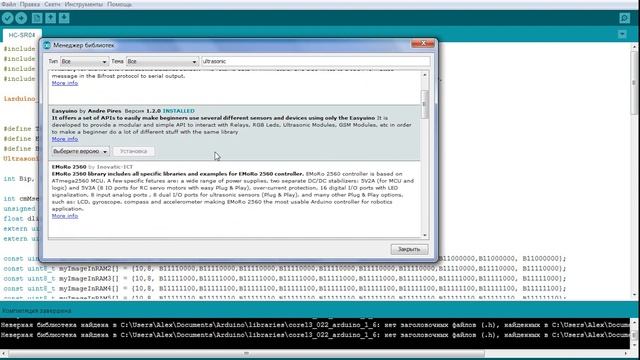Open the tab options dropdown arrow
Image resolution: width=640 pixels, height=360 pixels.
point(622,34)
